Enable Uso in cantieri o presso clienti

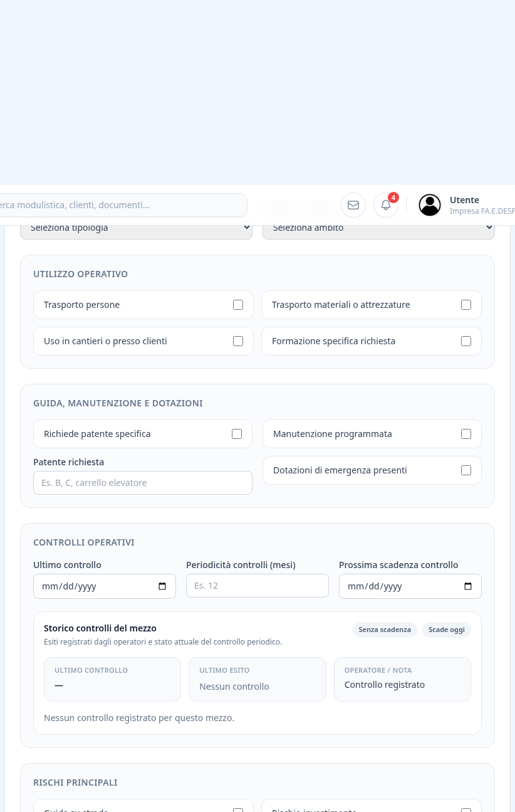[x=238, y=341]
